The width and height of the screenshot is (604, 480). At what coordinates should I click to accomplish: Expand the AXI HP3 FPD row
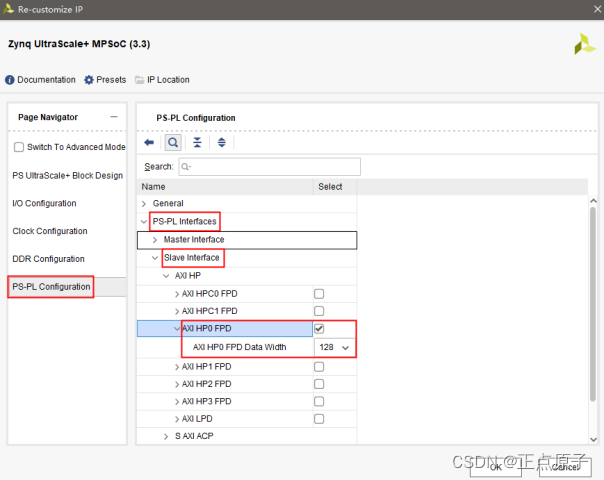coord(177,401)
